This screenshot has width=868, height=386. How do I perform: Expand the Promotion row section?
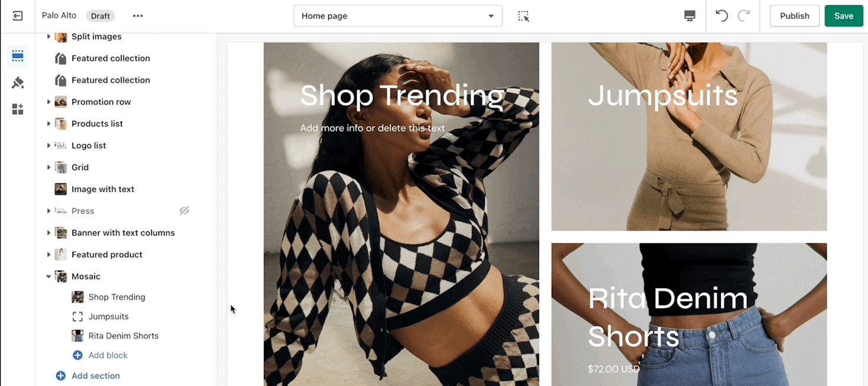click(48, 102)
